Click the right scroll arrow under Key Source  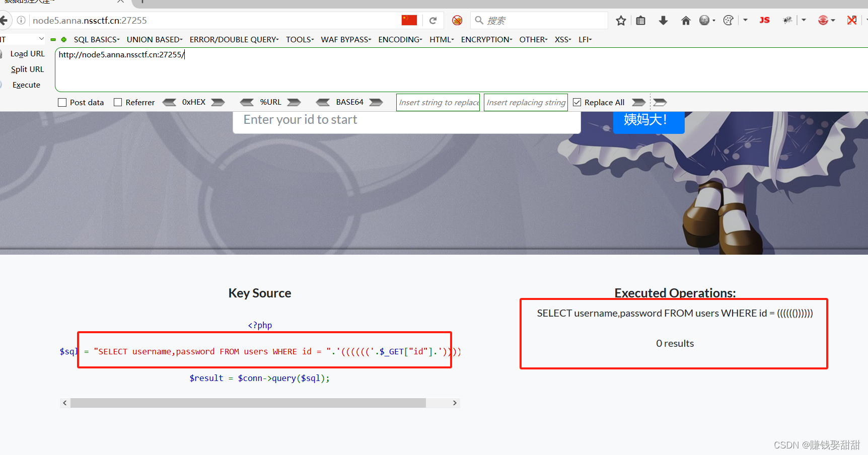455,403
